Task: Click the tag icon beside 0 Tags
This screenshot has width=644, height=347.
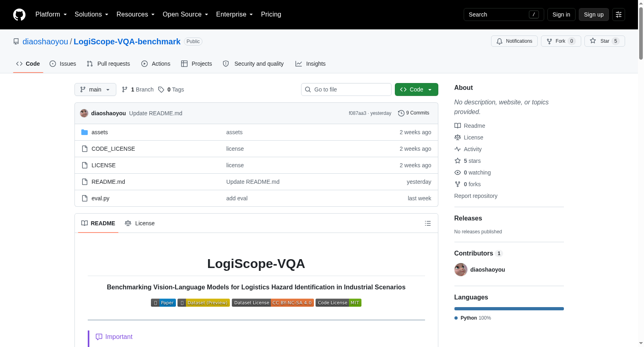Action: pos(161,89)
